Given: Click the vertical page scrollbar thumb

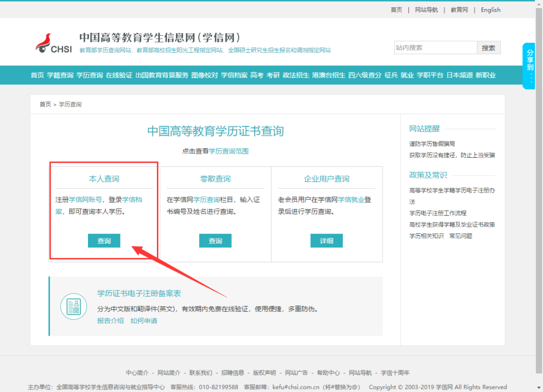Looking at the screenshot, I should (539, 190).
